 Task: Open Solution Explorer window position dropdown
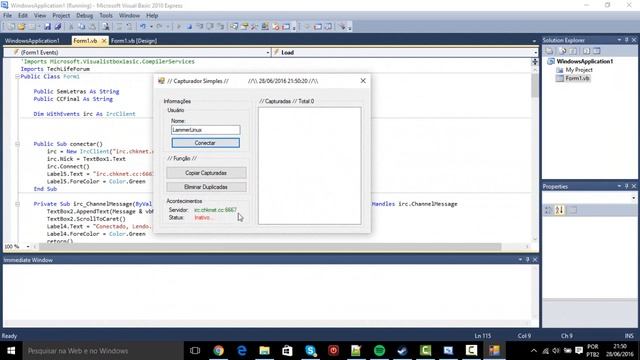click(619, 40)
